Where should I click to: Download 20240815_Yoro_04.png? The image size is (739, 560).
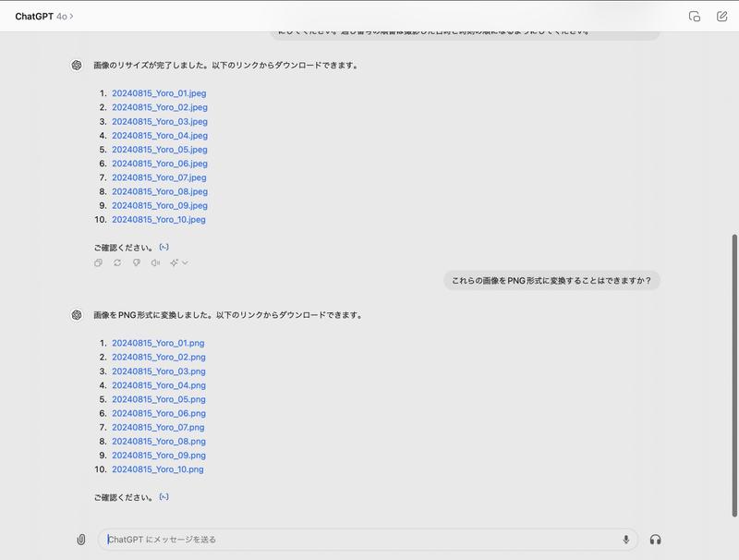[159, 385]
